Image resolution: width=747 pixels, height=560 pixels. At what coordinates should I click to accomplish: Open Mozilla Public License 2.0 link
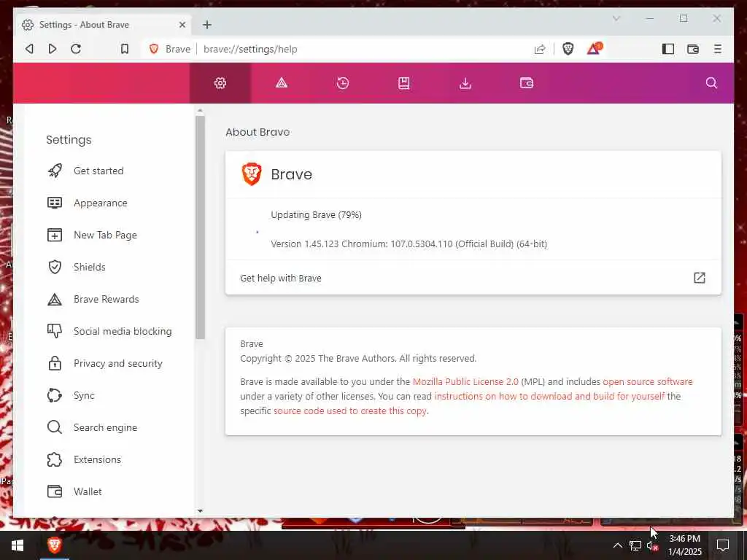point(465,382)
